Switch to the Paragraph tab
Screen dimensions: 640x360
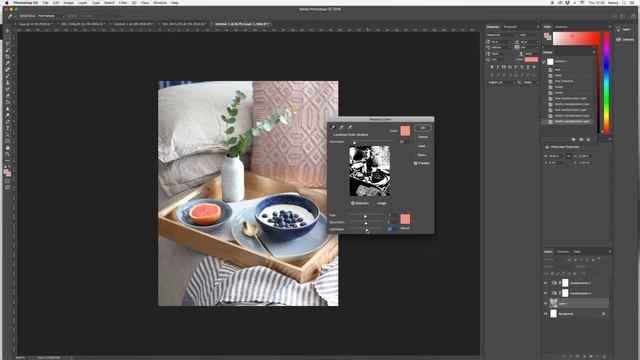(510, 27)
